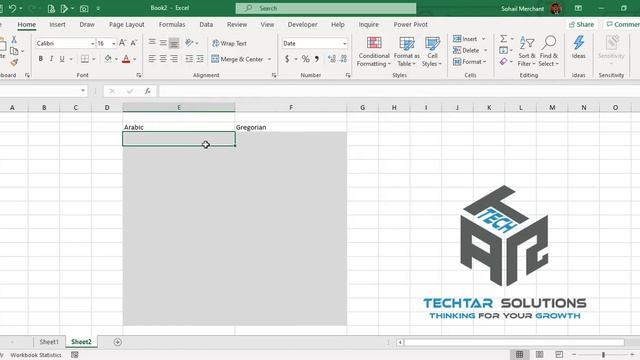This screenshot has height=360, width=640.
Task: Toggle Bold formatting
Action: (40, 59)
